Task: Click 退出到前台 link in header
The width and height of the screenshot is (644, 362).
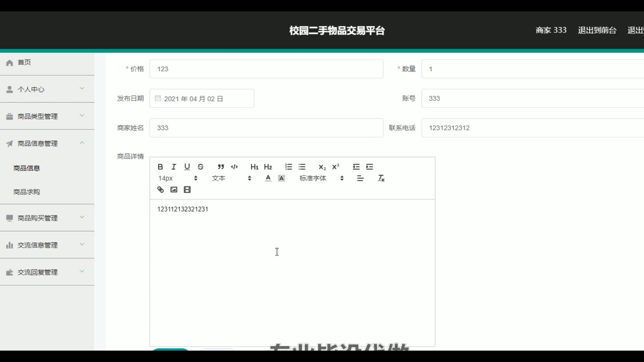Action: click(x=597, y=30)
